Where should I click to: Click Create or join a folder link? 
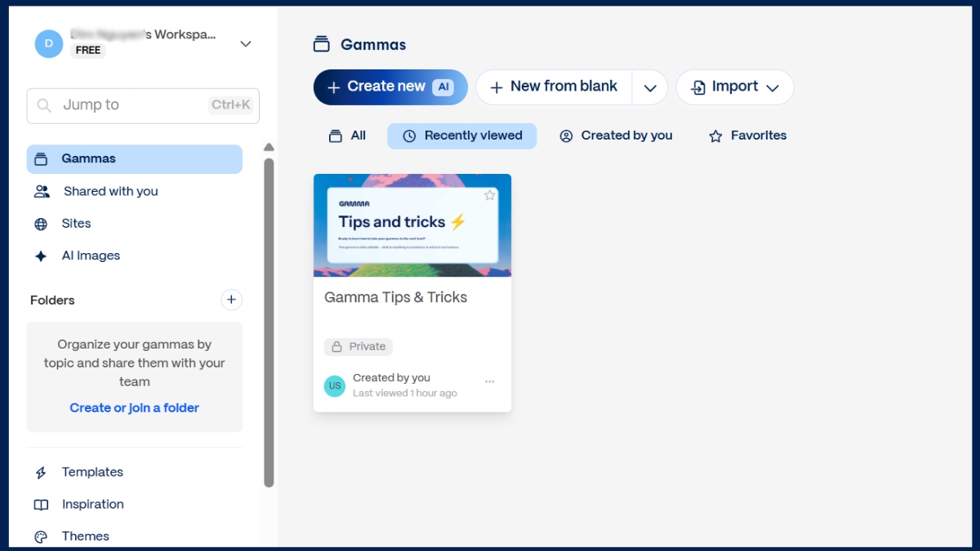tap(135, 407)
